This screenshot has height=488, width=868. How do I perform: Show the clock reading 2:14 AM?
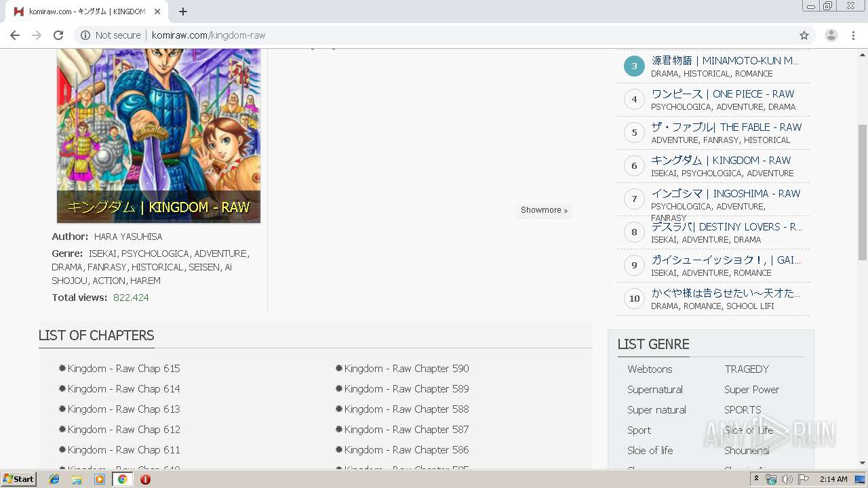pyautogui.click(x=833, y=479)
